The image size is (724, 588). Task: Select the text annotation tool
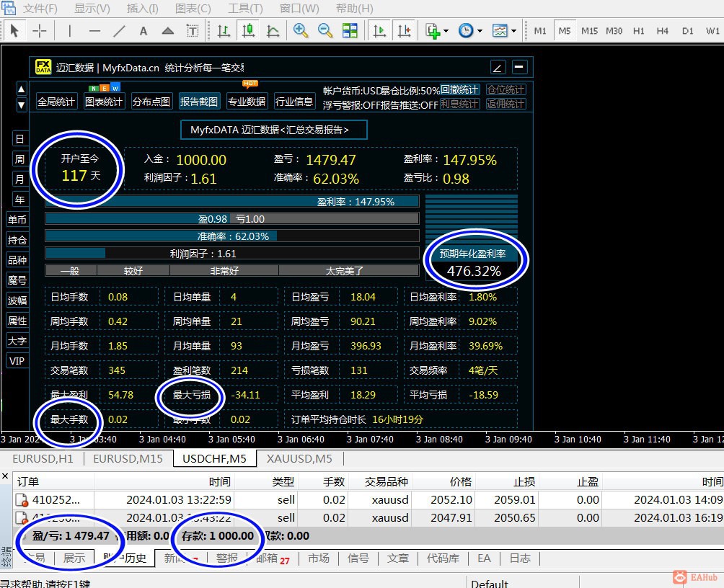coord(142,32)
